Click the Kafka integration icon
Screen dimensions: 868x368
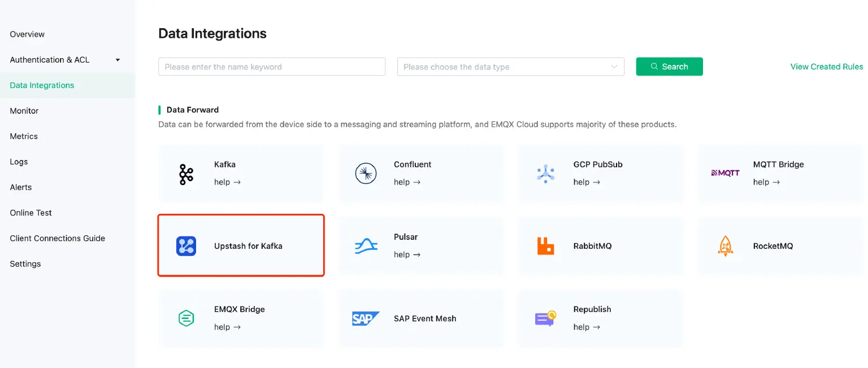click(186, 173)
